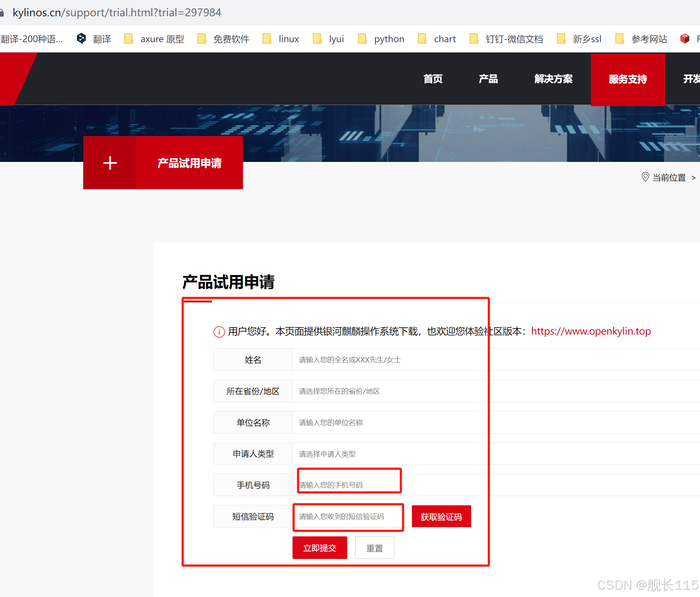Submit form with 立即提交 button
The height and width of the screenshot is (597, 700).
click(320, 548)
